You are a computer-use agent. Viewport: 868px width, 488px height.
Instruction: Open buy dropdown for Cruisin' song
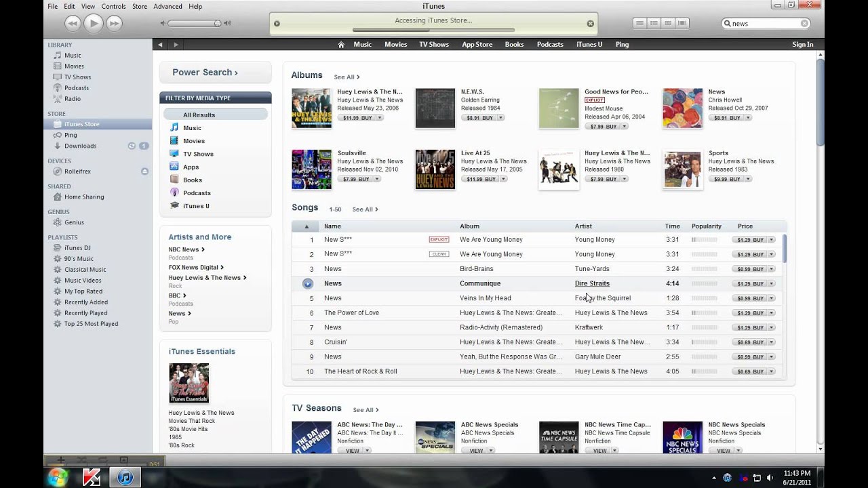pyautogui.click(x=771, y=342)
